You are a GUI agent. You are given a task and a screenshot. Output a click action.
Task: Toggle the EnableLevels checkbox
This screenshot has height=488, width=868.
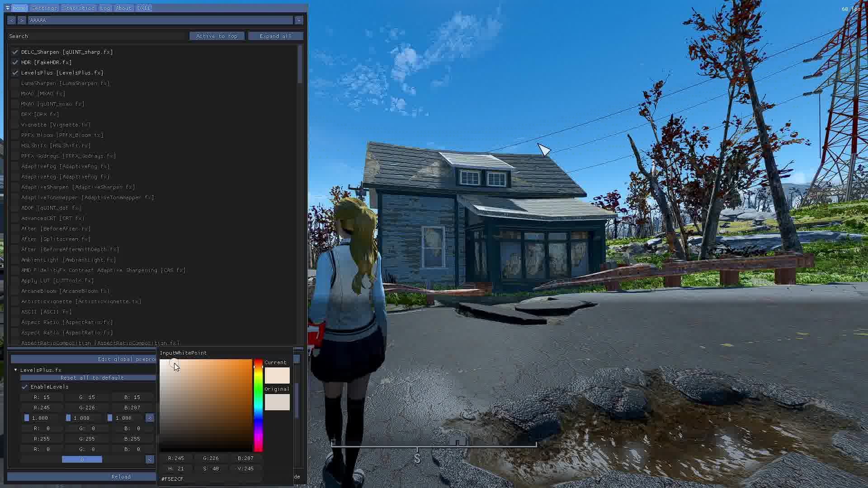[25, 387]
